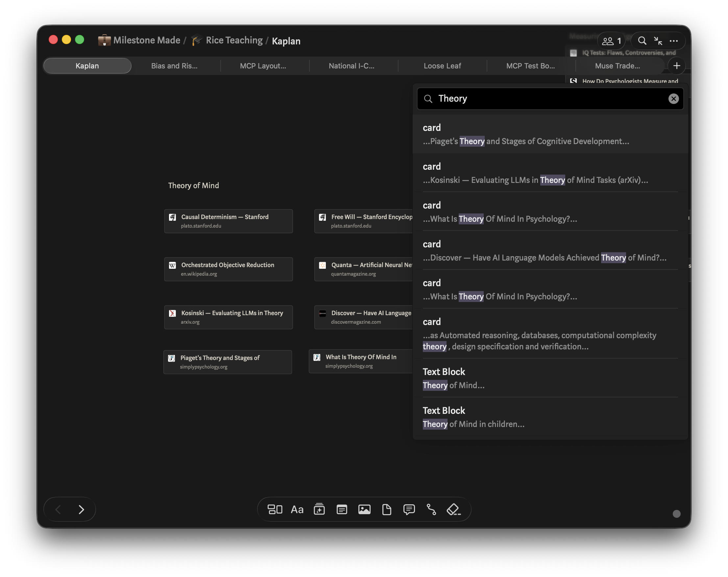Open Piaget's Theory simplypsychology card on canvas
This screenshot has width=728, height=577.
(x=228, y=362)
